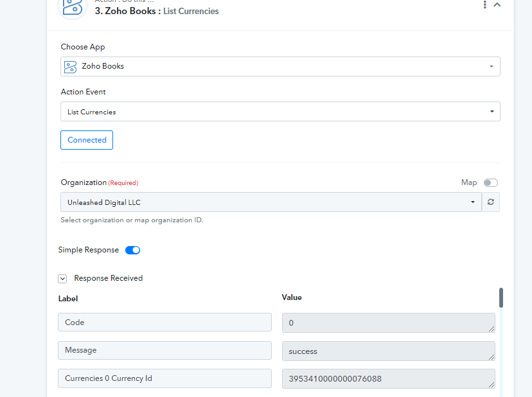This screenshot has height=397, width=532.
Task: Click the 'Response Received' label
Action: click(x=109, y=278)
